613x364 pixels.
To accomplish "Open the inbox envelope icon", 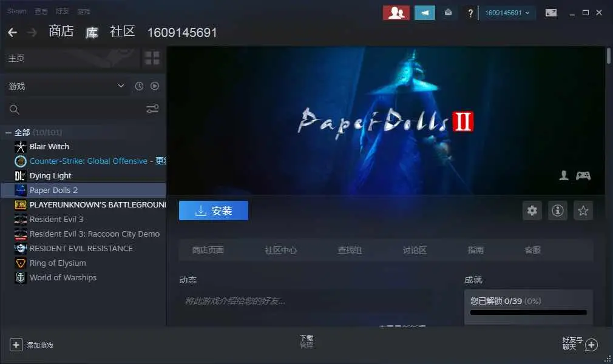I will (x=448, y=13).
